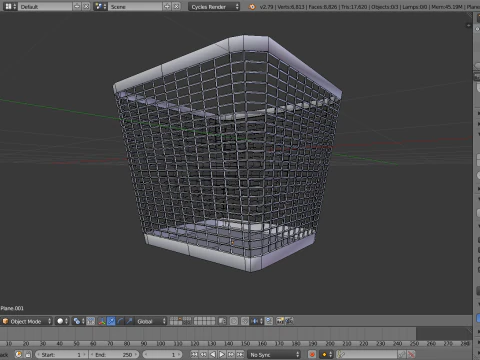This screenshot has height=360, width=480.
Task: Open the viewport shading dropdown
Action: [x=62, y=321]
